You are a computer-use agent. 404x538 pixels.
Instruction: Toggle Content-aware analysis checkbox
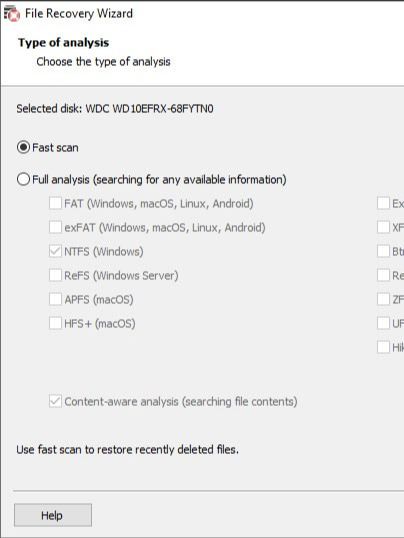(55, 401)
